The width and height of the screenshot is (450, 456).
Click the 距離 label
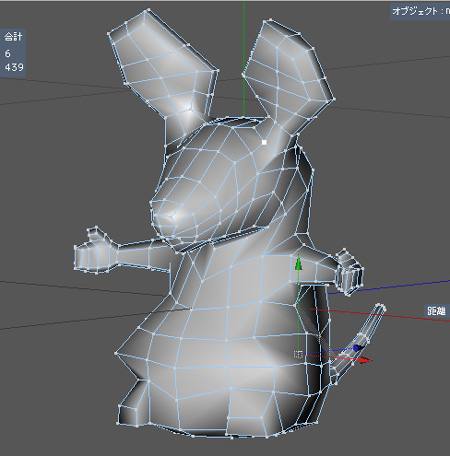(x=436, y=311)
